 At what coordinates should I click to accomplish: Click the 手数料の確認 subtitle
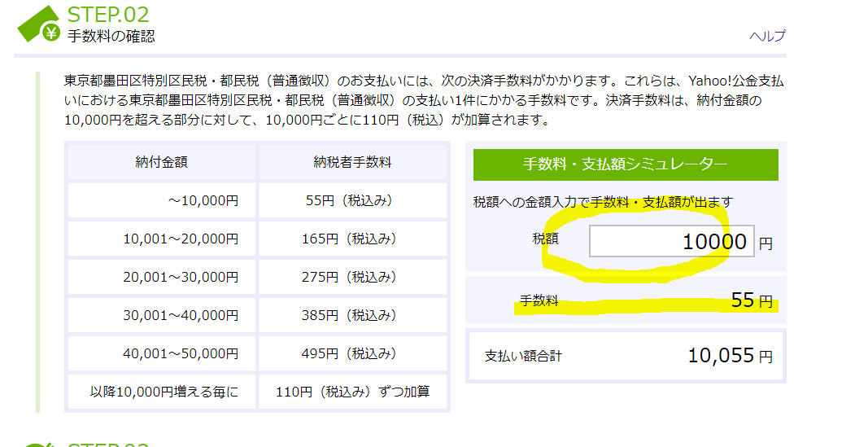pos(111,37)
